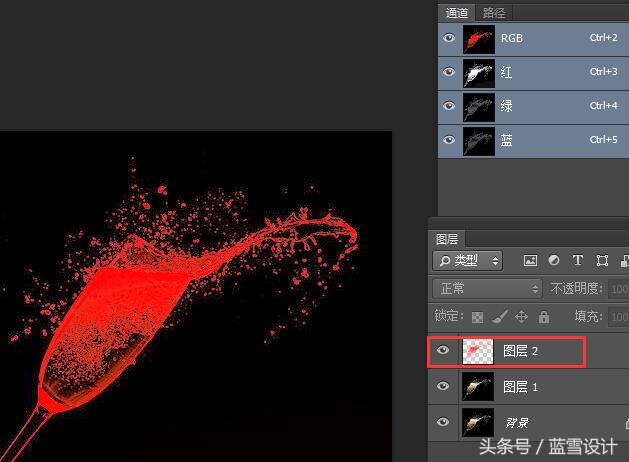Hide 图层 1 with its eye icon
Image resolution: width=629 pixels, height=462 pixels.
pos(443,386)
